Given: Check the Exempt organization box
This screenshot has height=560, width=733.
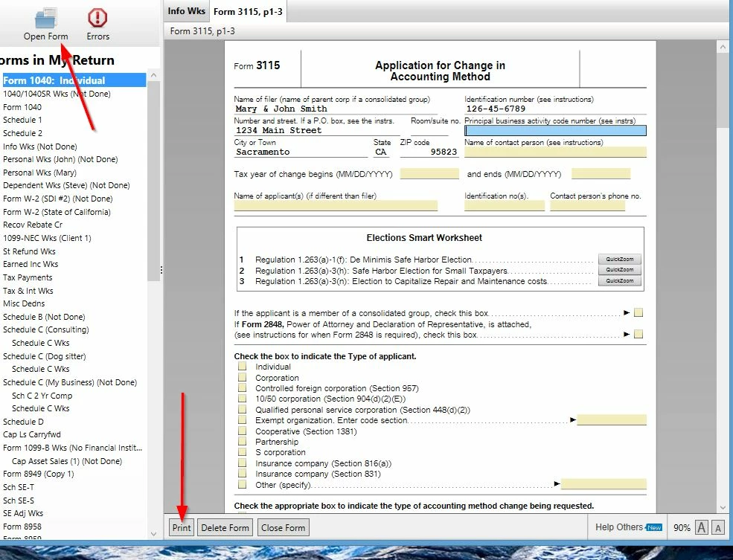Looking at the screenshot, I should click(x=242, y=419).
